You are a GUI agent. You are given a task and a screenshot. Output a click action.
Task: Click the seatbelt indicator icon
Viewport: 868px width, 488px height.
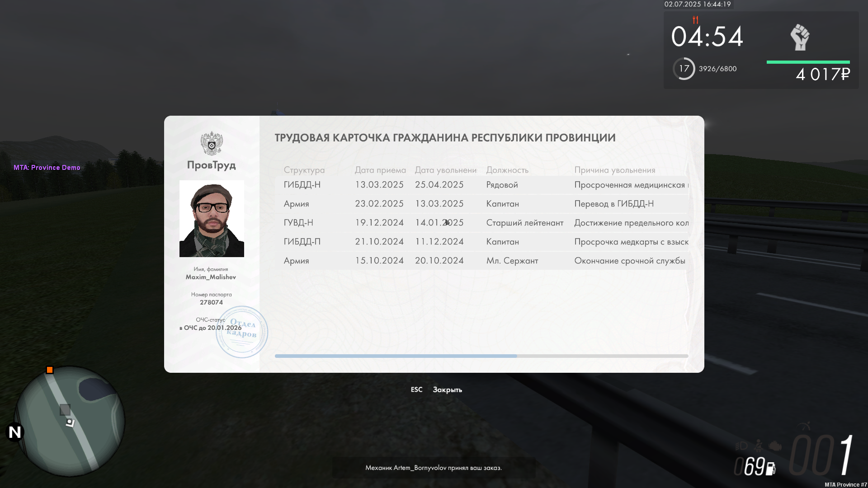click(759, 446)
